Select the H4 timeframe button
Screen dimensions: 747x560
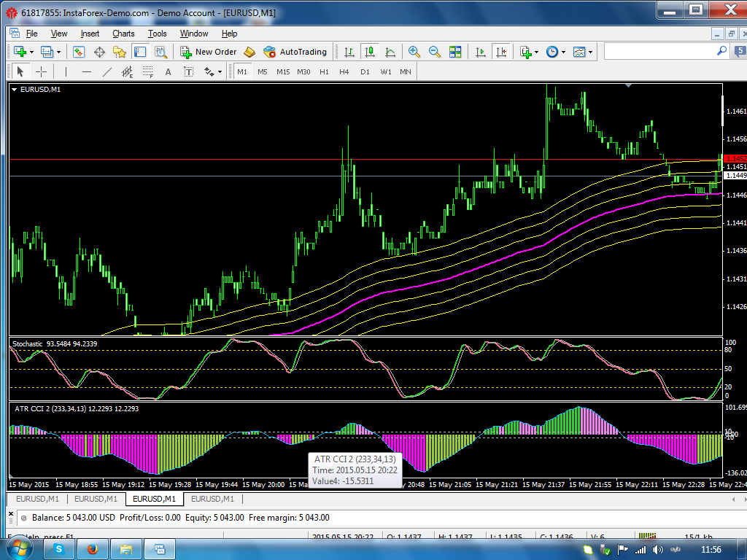point(344,72)
